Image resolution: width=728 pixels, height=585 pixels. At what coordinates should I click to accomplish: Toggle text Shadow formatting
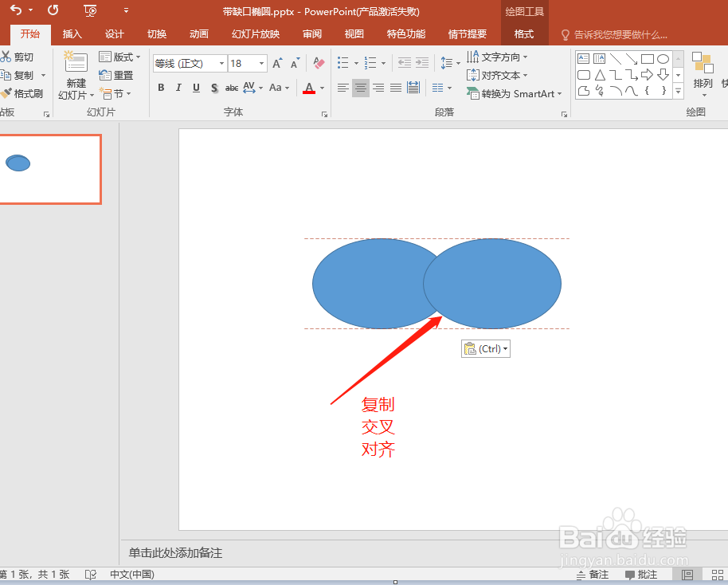point(214,88)
